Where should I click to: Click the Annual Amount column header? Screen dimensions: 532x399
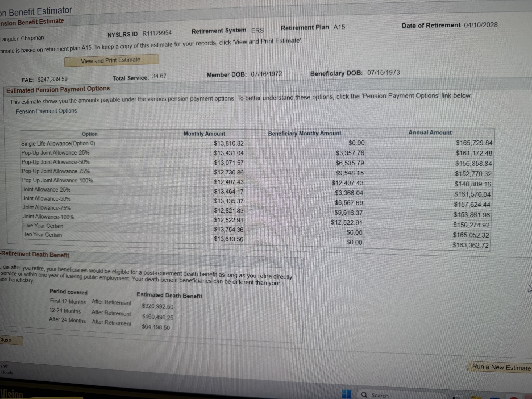(430, 132)
